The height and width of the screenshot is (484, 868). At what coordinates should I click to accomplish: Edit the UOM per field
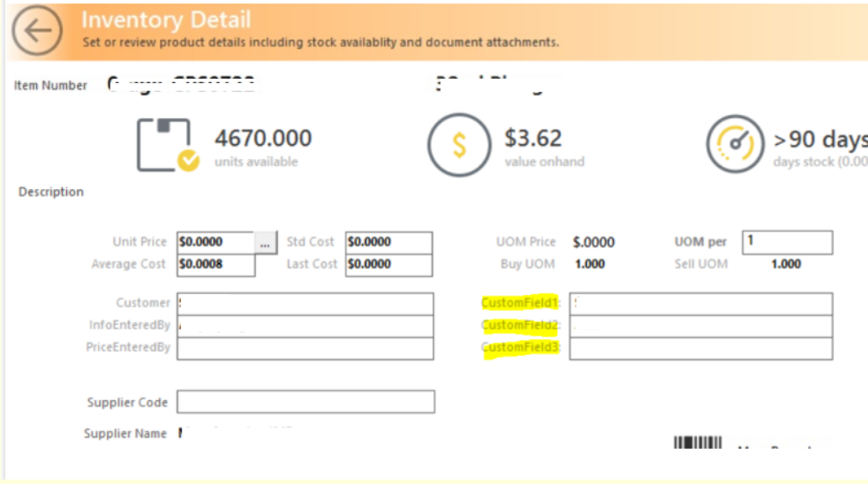[787, 243]
